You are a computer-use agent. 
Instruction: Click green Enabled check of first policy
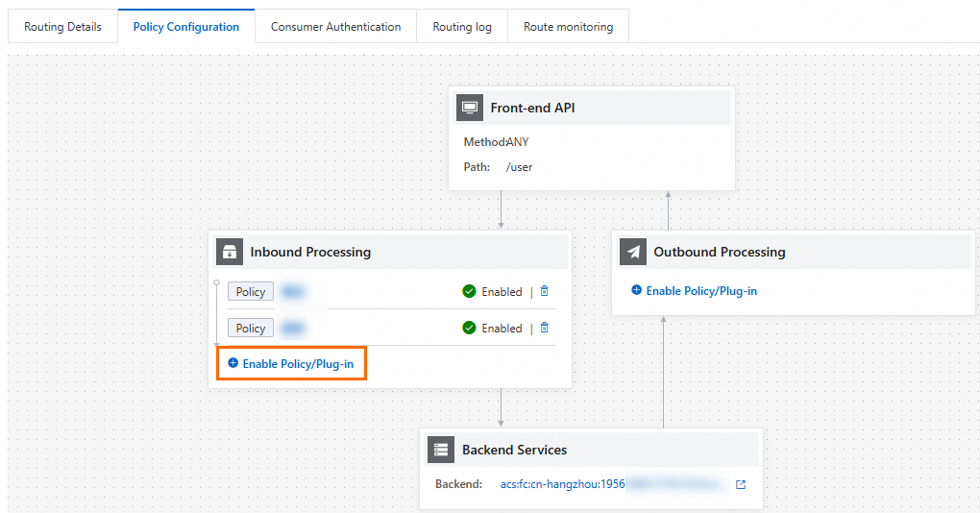point(469,291)
